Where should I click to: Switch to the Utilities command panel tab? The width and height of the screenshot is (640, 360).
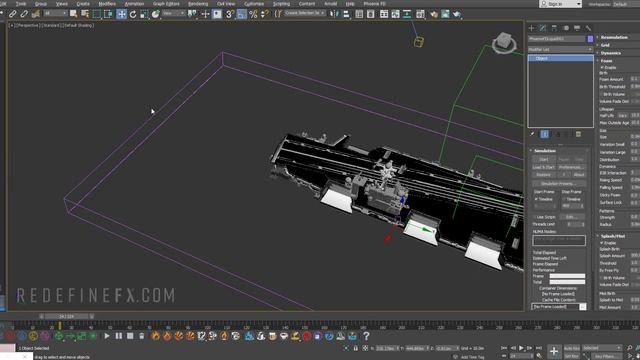[x=588, y=28]
